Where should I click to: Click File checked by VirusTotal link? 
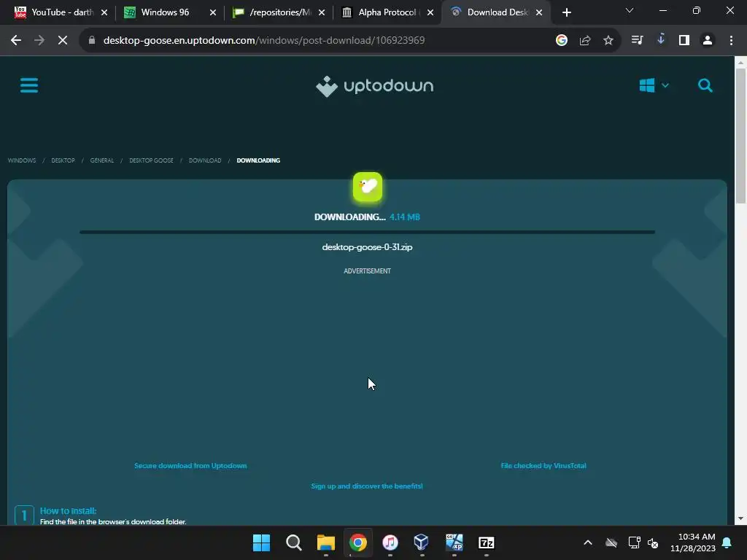(x=543, y=466)
